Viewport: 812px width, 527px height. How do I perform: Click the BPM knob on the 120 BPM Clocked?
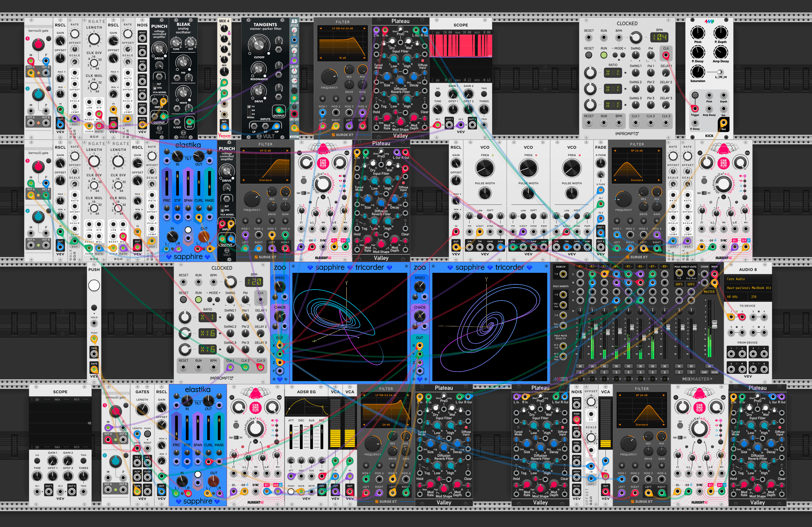pyautogui.click(x=230, y=282)
